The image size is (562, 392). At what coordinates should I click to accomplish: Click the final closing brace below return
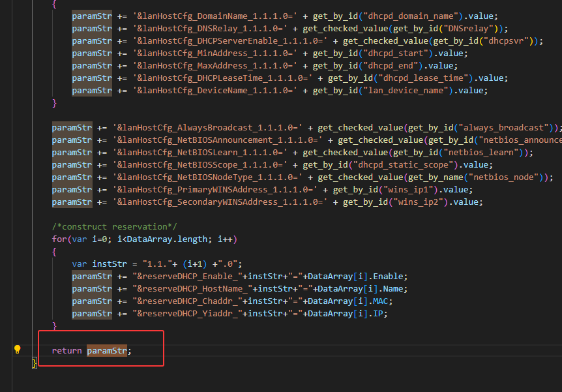[35, 363]
